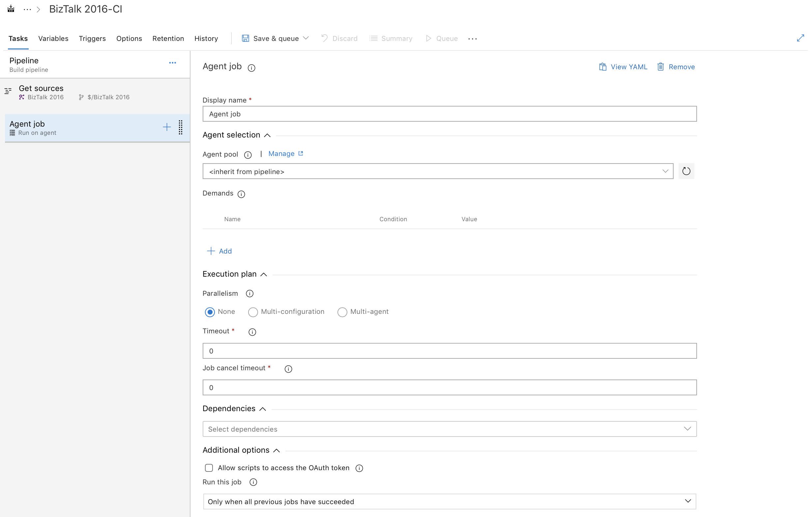
Task: Click the Save & queue button
Action: [271, 39]
